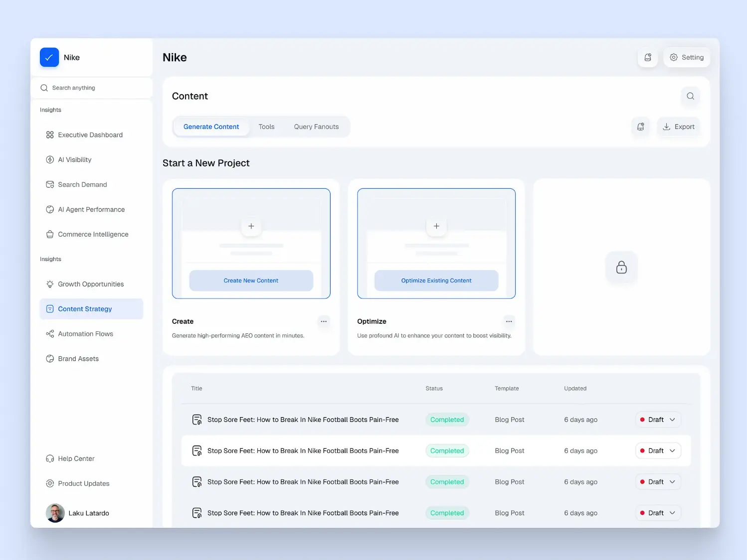The image size is (747, 560).
Task: Click the Create New Content button
Action: click(x=251, y=280)
